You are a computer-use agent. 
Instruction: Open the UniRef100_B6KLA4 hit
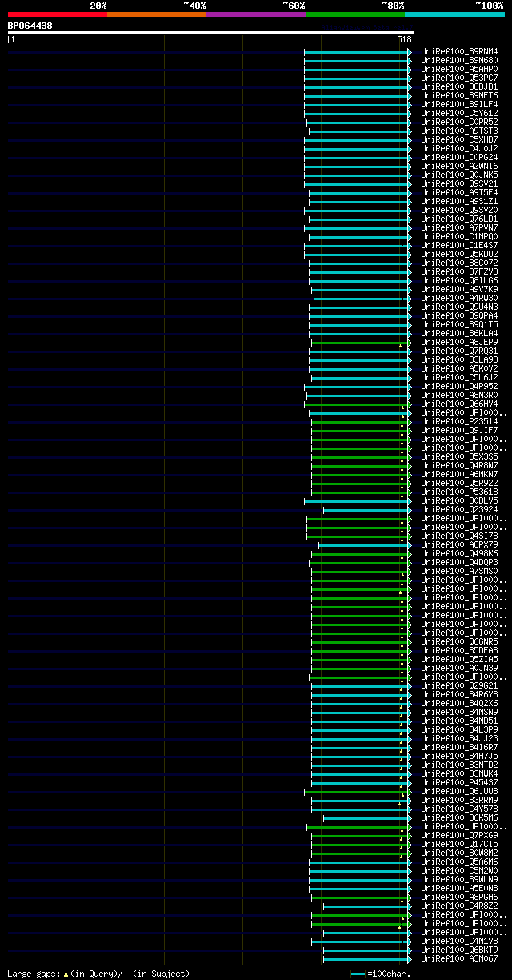click(x=459, y=333)
